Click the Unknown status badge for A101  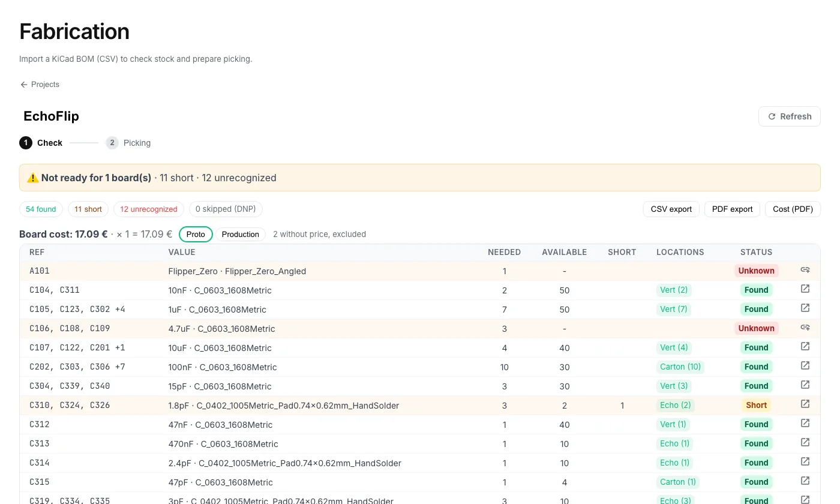756,271
